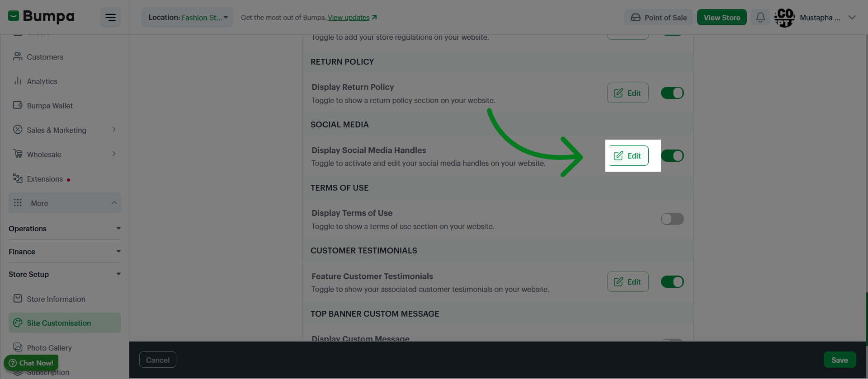This screenshot has height=379, width=868.
Task: Enable the Display Terms of Use toggle
Action: tap(672, 219)
